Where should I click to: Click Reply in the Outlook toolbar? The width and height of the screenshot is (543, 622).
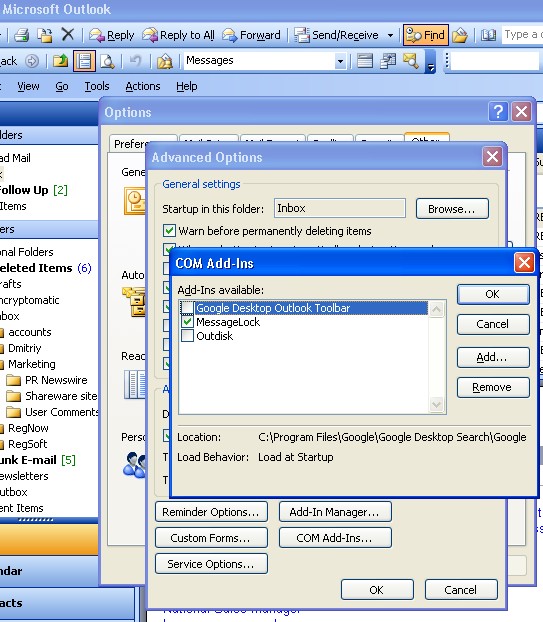click(x=111, y=35)
